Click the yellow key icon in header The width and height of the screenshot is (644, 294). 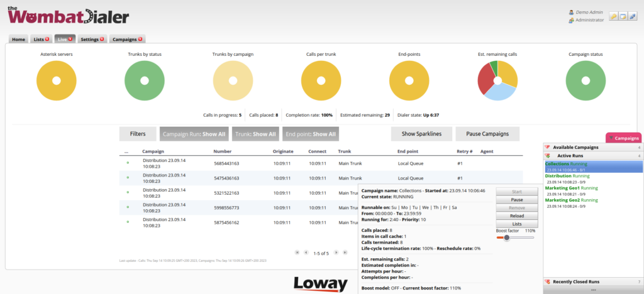tap(614, 16)
